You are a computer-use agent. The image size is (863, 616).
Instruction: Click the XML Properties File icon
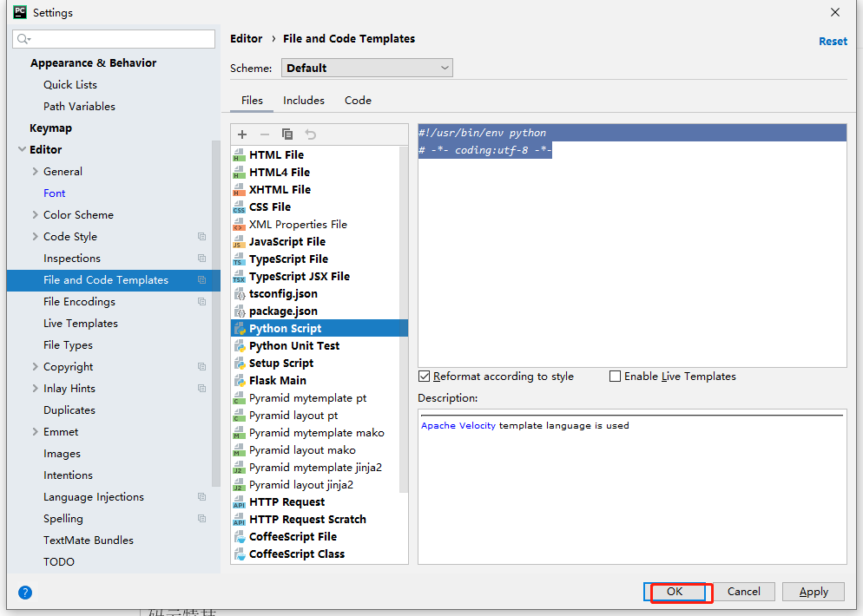(239, 225)
